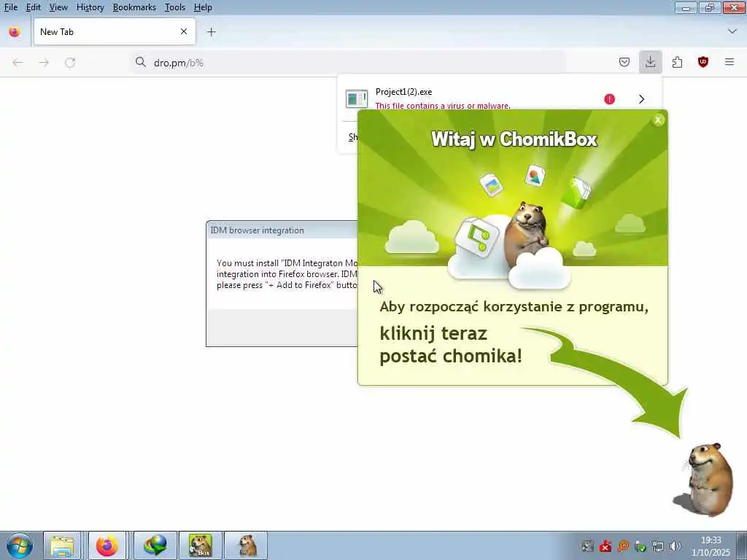Viewport: 747px width, 560px height.
Task: Reload the current page
Action: click(x=70, y=63)
